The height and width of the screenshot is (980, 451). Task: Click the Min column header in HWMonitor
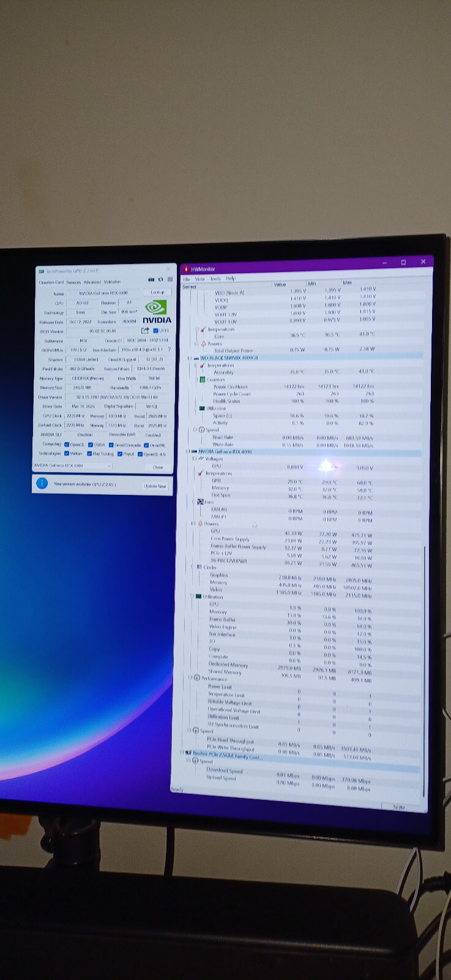(324, 284)
